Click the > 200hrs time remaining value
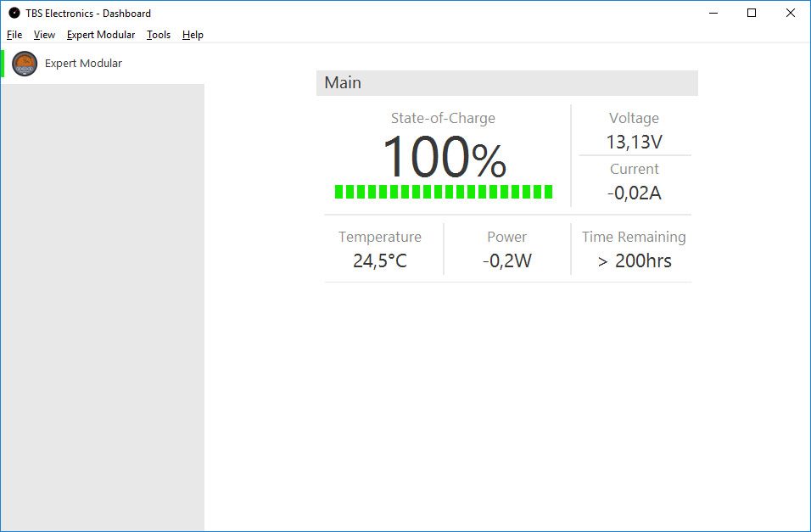Image resolution: width=811 pixels, height=532 pixels. pos(634,260)
